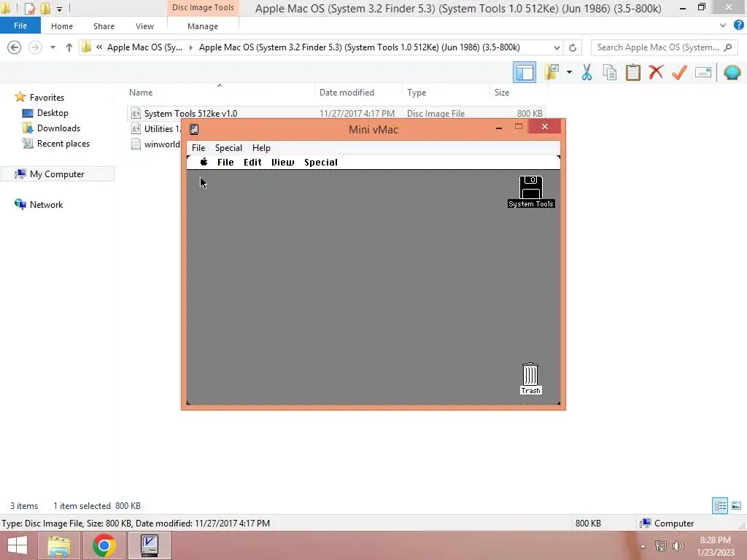Open address bar history dropdown
Image resolution: width=747 pixels, height=560 pixels.
tap(557, 47)
